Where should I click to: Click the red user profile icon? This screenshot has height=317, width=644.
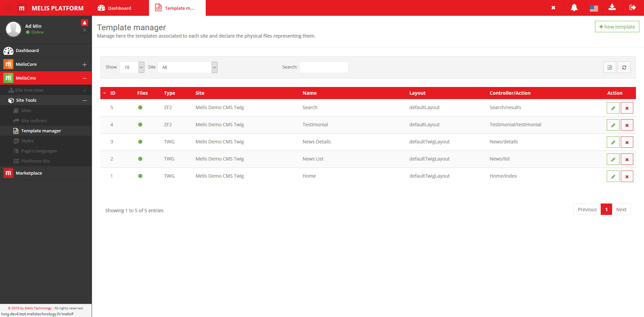pyautogui.click(x=85, y=23)
